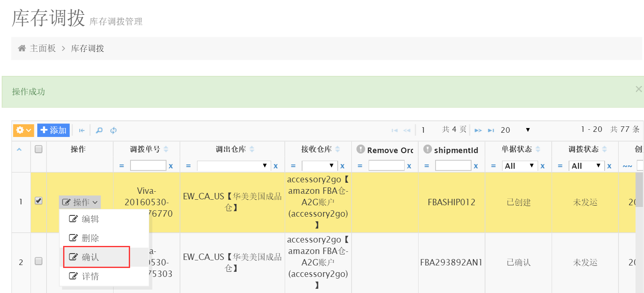
Task: Choose 确认 from the action menu
Action: tap(104, 257)
